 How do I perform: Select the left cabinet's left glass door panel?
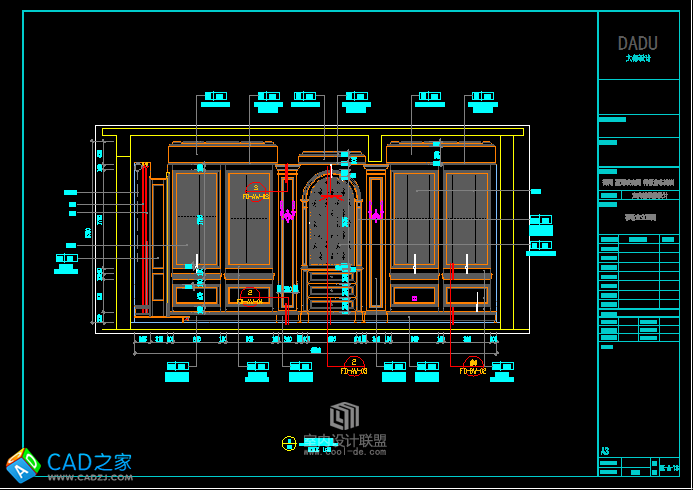click(x=196, y=219)
